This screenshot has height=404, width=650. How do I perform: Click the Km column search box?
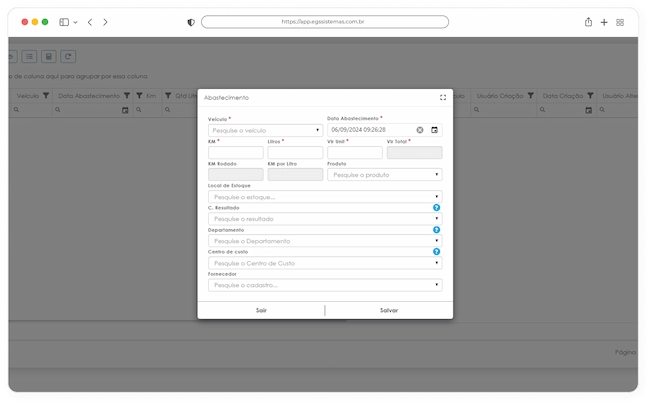pos(149,110)
